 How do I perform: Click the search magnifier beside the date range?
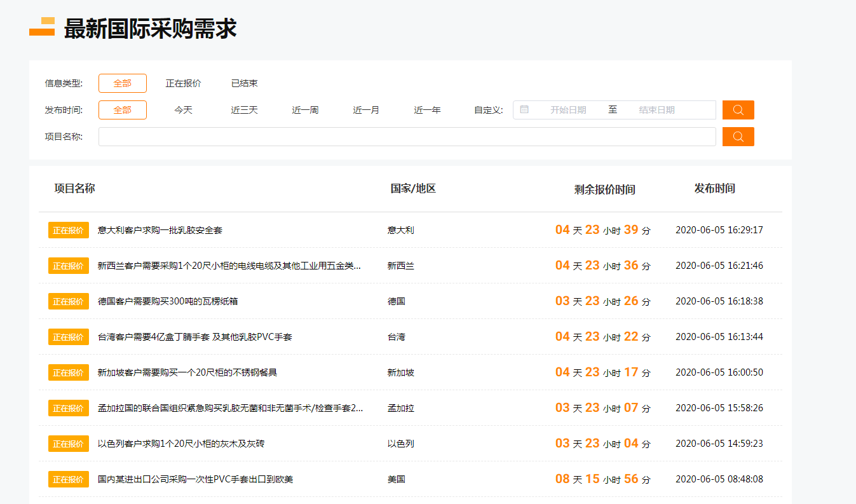(738, 109)
